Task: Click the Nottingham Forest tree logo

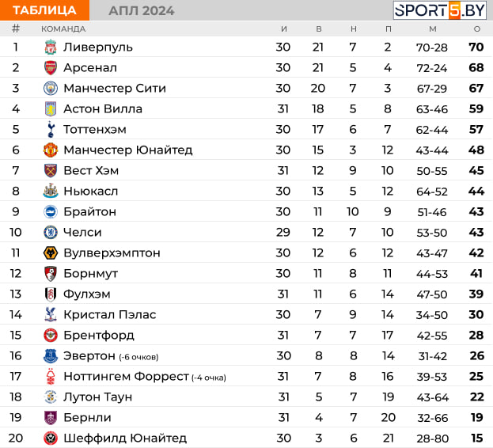Action: [51, 376]
